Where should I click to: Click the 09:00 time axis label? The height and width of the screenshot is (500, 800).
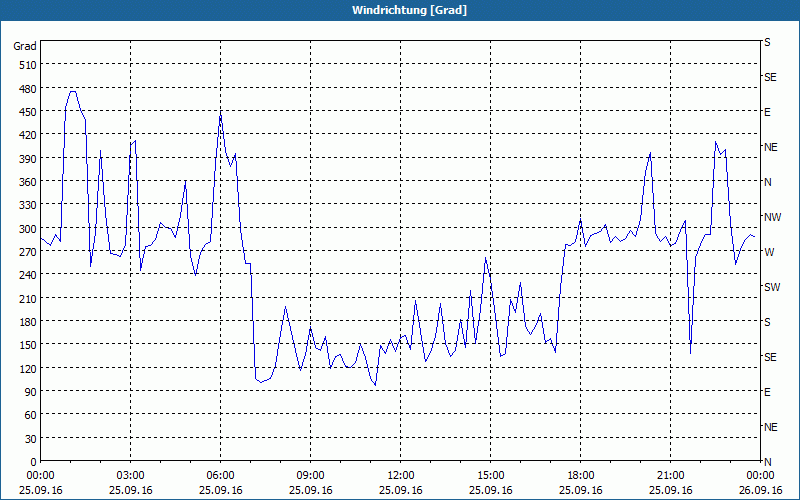pyautogui.click(x=310, y=476)
